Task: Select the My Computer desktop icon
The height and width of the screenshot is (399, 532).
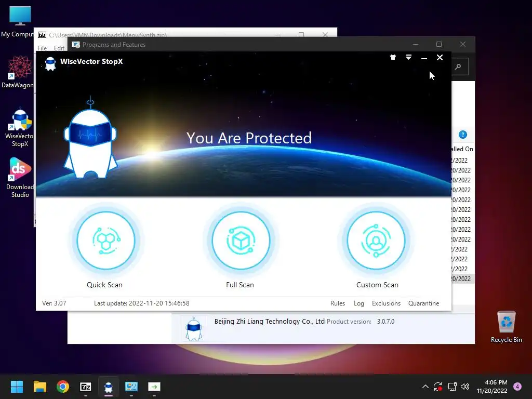Action: (x=18, y=22)
